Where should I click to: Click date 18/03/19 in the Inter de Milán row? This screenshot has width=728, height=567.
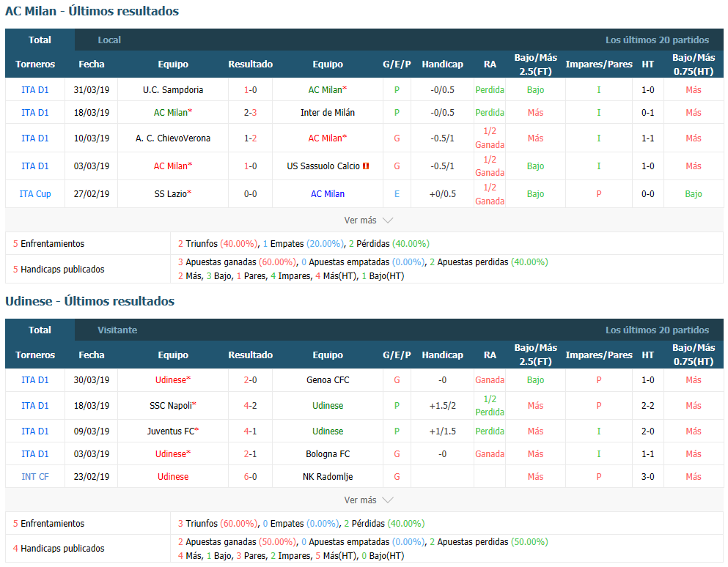(92, 113)
